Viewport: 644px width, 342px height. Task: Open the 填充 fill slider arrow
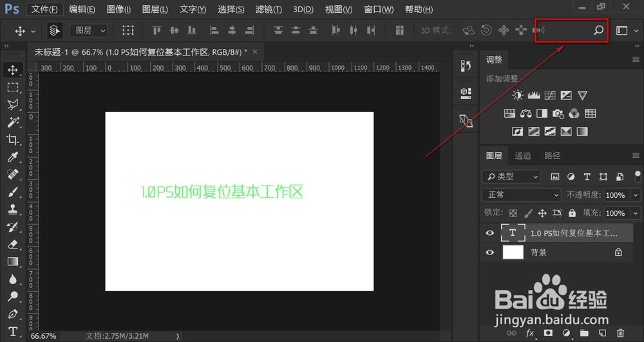[x=636, y=213]
